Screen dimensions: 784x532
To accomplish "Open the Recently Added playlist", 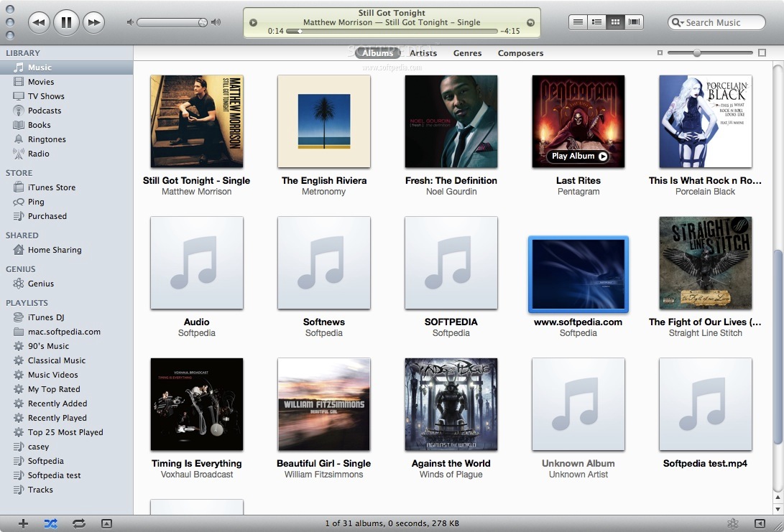I will coord(67,403).
